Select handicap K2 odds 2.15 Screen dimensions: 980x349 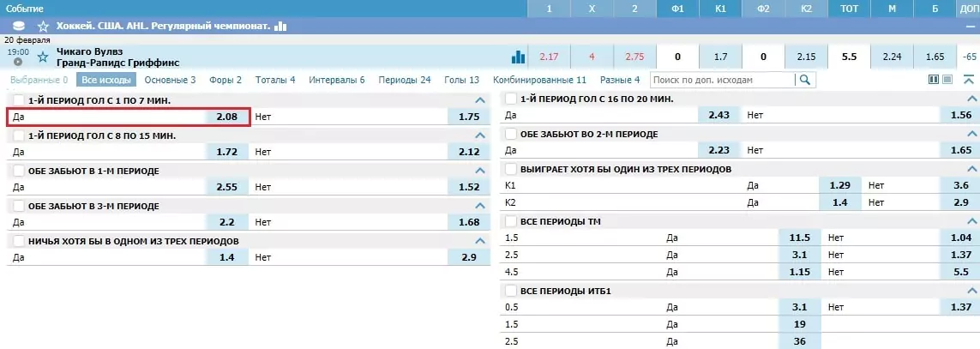point(806,57)
